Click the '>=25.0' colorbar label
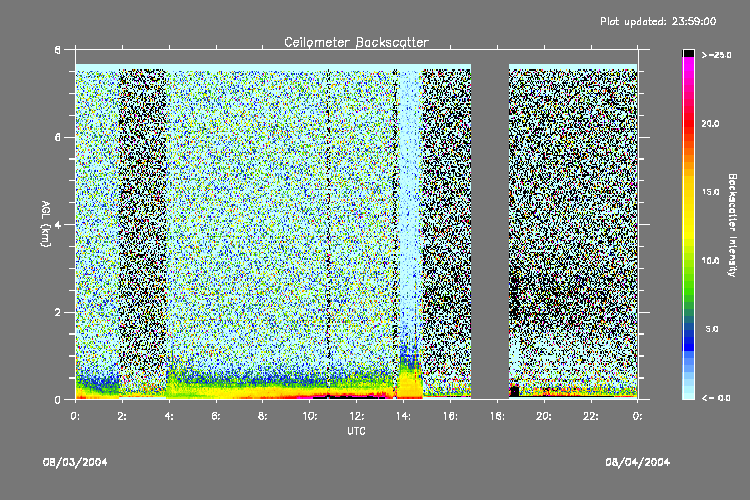The height and width of the screenshot is (500, 750). pos(716,55)
